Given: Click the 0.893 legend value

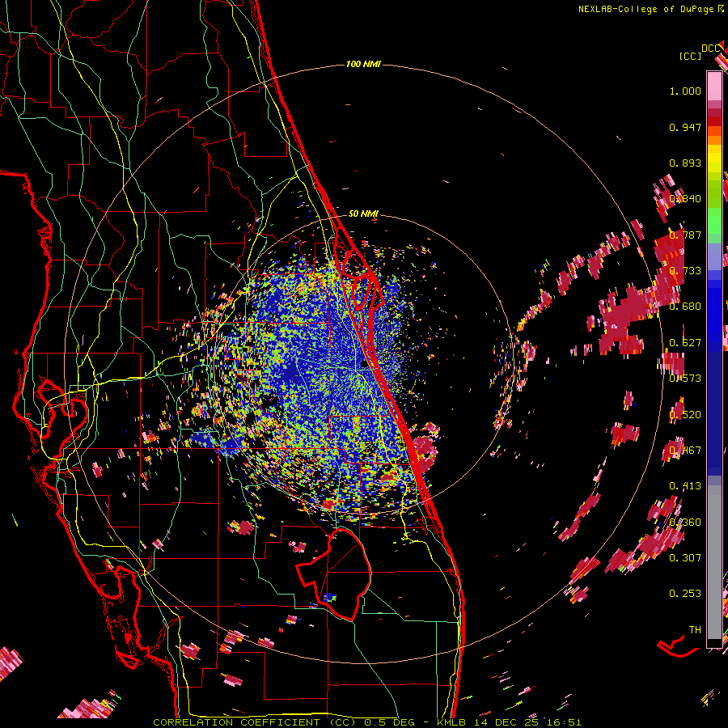Looking at the screenshot, I should coord(685,163).
